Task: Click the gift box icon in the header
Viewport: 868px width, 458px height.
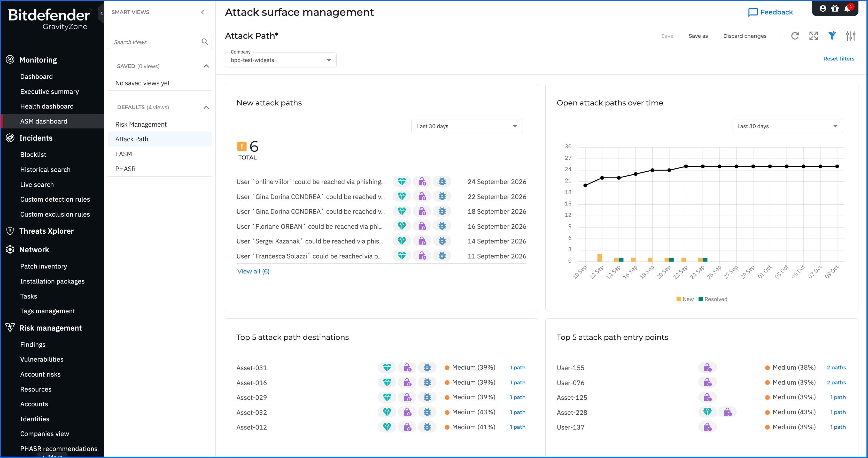Action: click(x=835, y=9)
